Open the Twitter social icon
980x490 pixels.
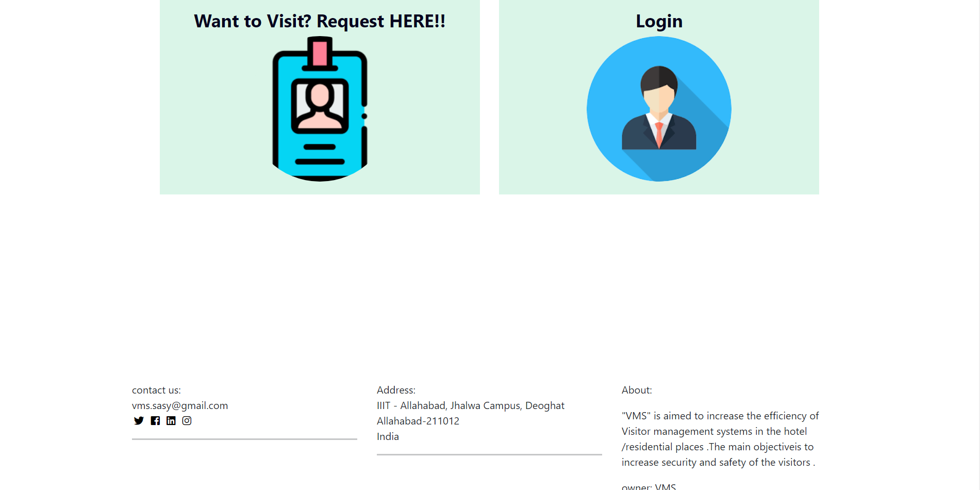(139, 421)
